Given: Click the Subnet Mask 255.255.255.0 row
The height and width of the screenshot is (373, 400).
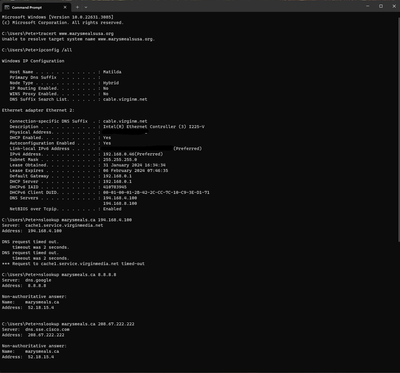Looking at the screenshot, I should (x=73, y=160).
